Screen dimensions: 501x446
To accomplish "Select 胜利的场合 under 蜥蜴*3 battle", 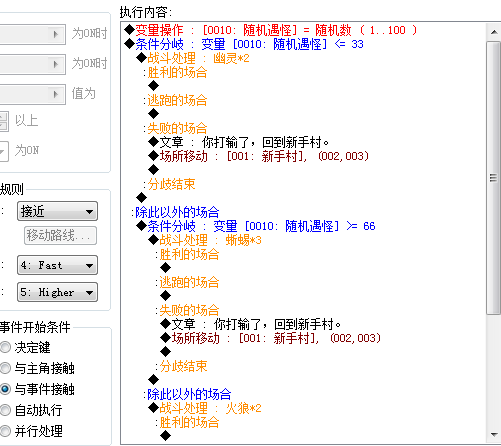I will (187, 254).
